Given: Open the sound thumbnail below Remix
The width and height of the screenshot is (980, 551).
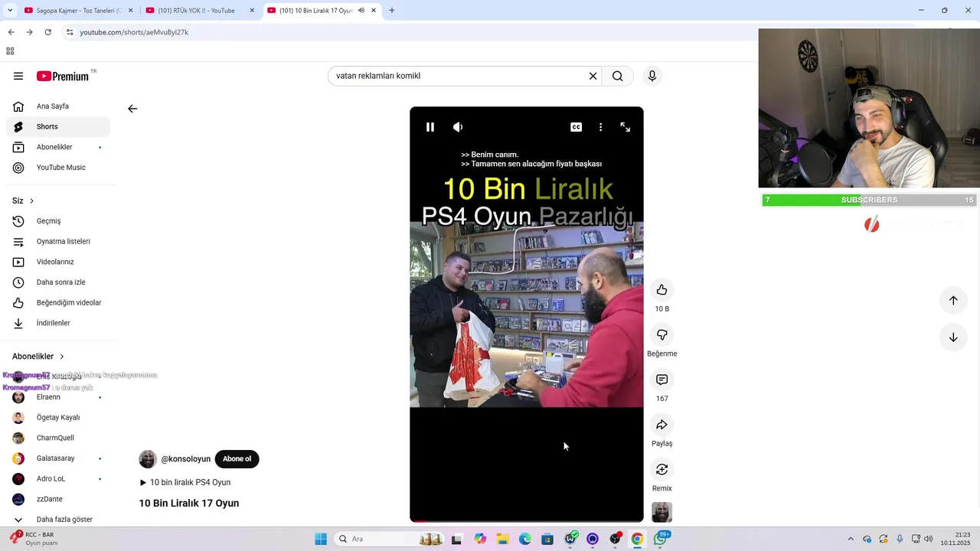Looking at the screenshot, I should [662, 512].
